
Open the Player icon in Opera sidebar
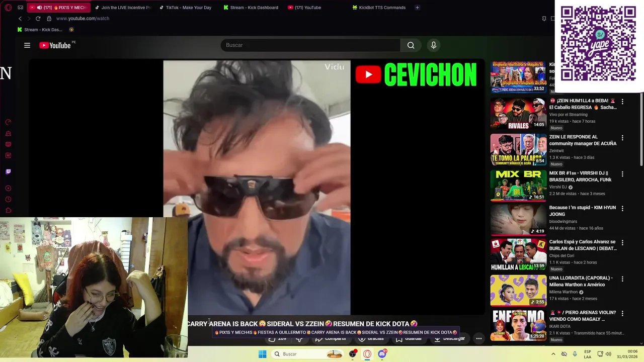pos(8,189)
